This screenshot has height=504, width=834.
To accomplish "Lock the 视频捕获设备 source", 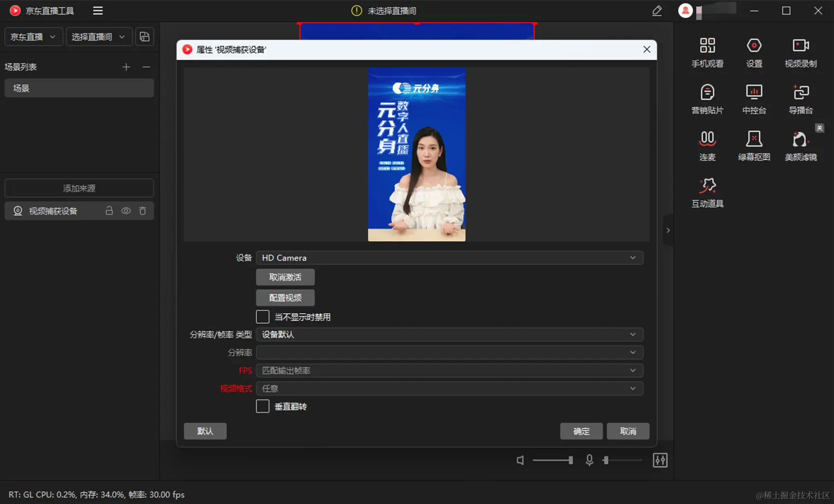I will pyautogui.click(x=109, y=211).
